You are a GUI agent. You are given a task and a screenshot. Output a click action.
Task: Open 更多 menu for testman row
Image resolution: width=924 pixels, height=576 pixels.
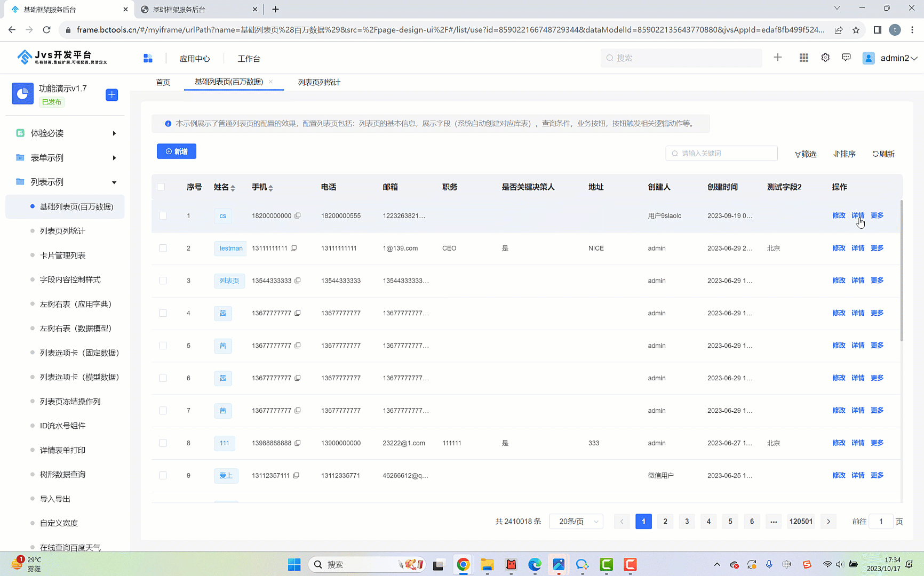click(877, 248)
